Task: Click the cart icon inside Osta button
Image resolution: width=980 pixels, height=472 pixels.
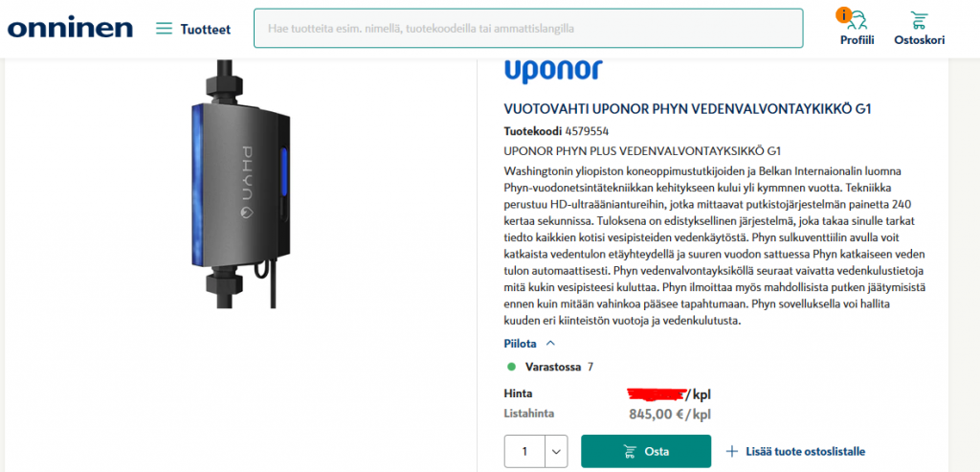Action: click(x=629, y=451)
